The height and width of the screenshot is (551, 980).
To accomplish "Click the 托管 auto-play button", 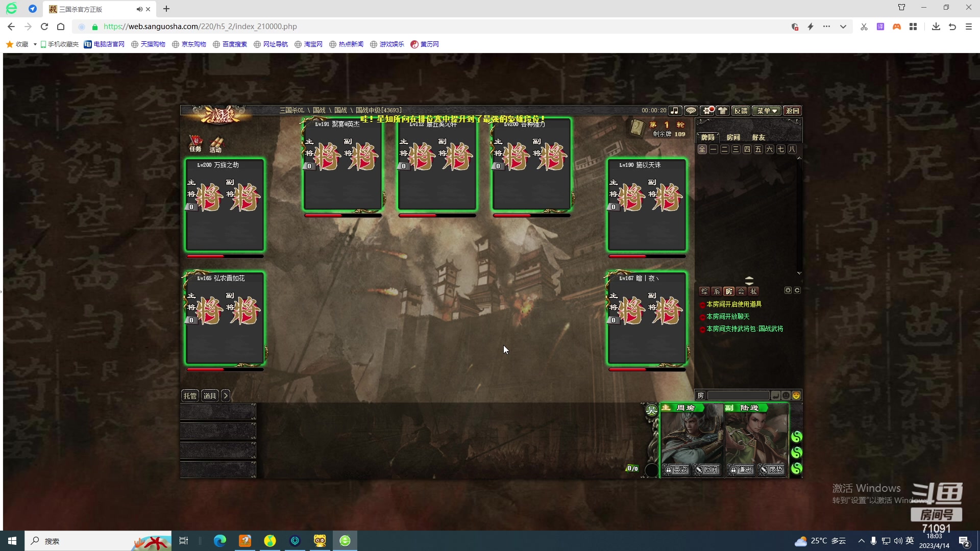I will click(x=190, y=396).
